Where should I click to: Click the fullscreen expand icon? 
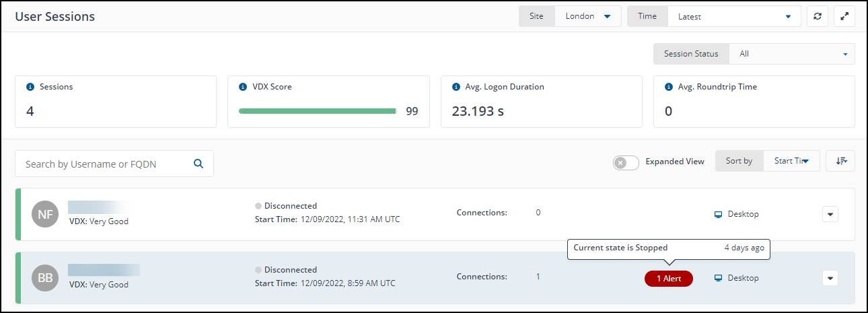[x=844, y=16]
